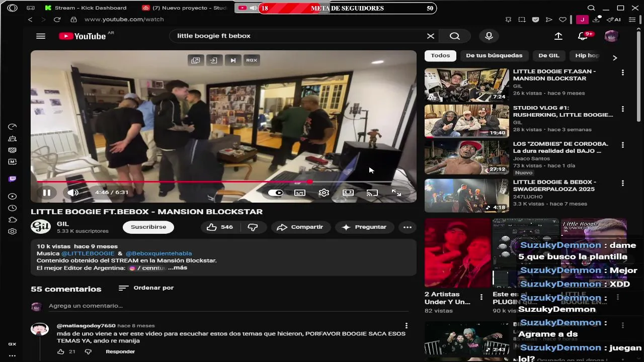This screenshot has width=644, height=362.
Task: Open LITTLE BOOGIE FT.ASAN video options menu
Action: coord(623,72)
